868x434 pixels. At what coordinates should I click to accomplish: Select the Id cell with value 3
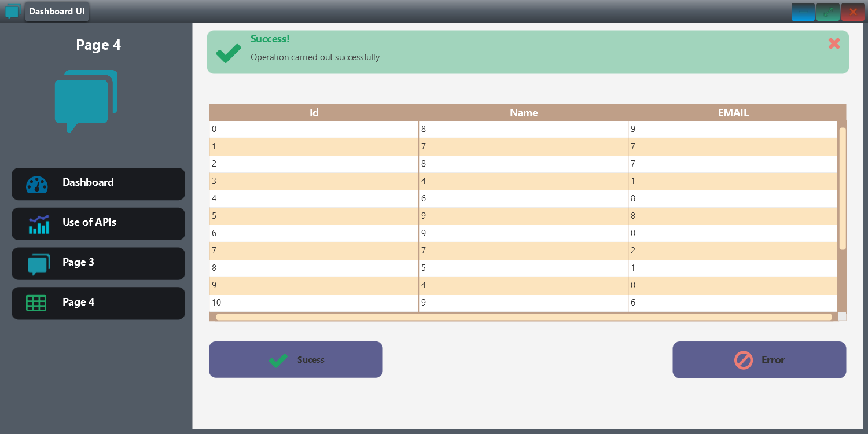pyautogui.click(x=314, y=182)
